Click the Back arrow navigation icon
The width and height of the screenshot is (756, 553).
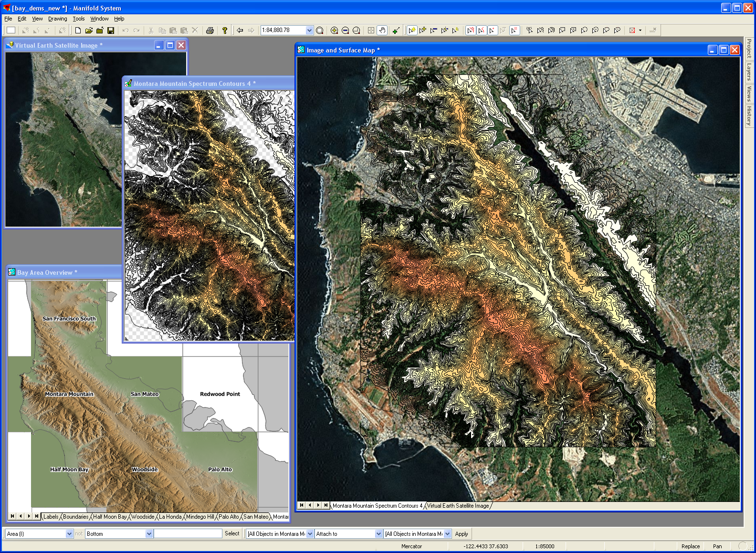tap(240, 31)
